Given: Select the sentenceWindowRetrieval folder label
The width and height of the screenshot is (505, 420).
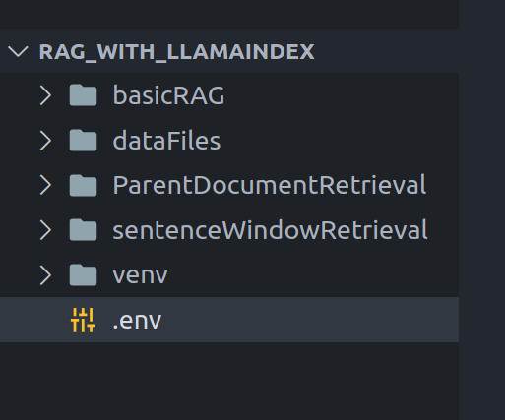Looking at the screenshot, I should (270, 230).
